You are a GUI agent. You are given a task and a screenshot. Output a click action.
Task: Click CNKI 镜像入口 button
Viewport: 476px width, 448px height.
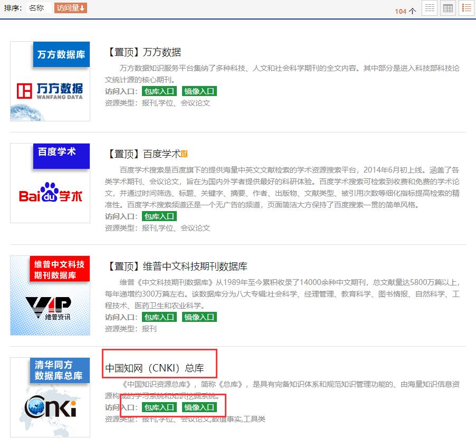pyautogui.click(x=199, y=407)
